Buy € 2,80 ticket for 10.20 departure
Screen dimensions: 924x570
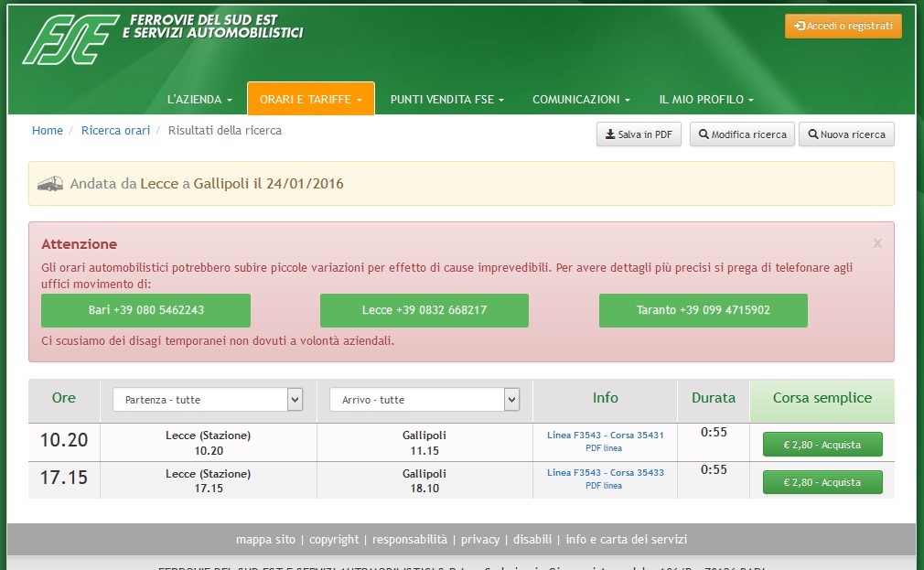point(822,445)
